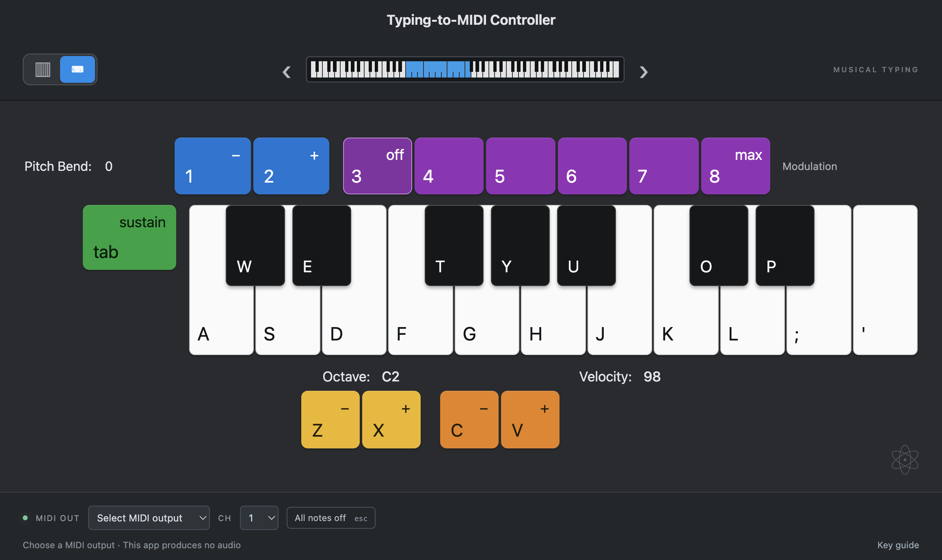
Task: Click the atom logo icon
Action: (x=905, y=459)
